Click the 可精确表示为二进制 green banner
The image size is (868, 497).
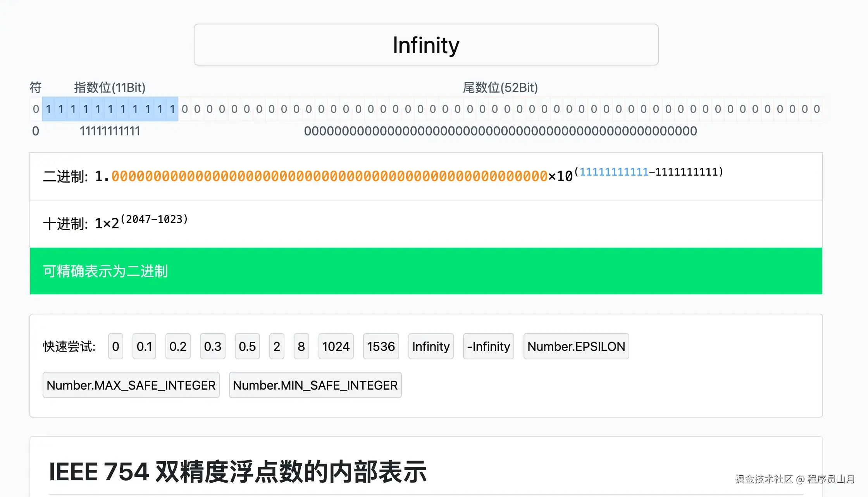pos(426,271)
